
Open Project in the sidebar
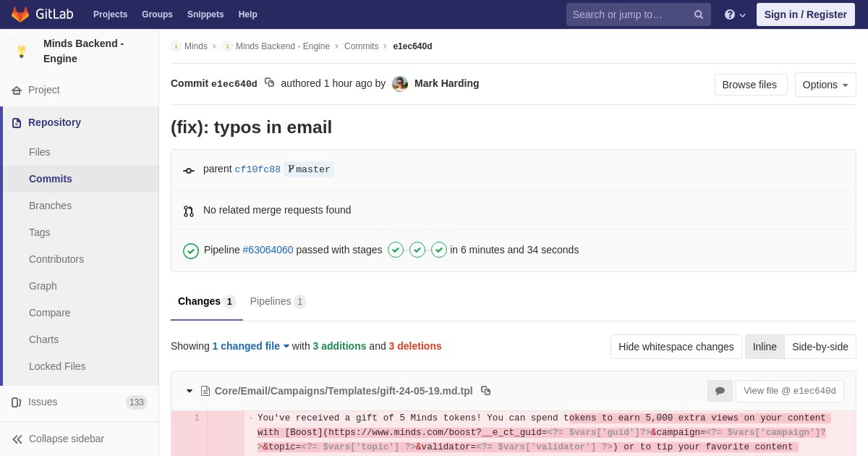click(x=80, y=90)
